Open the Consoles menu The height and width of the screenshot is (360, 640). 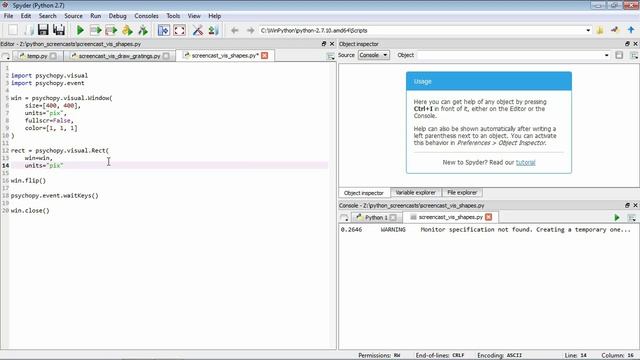(147, 16)
